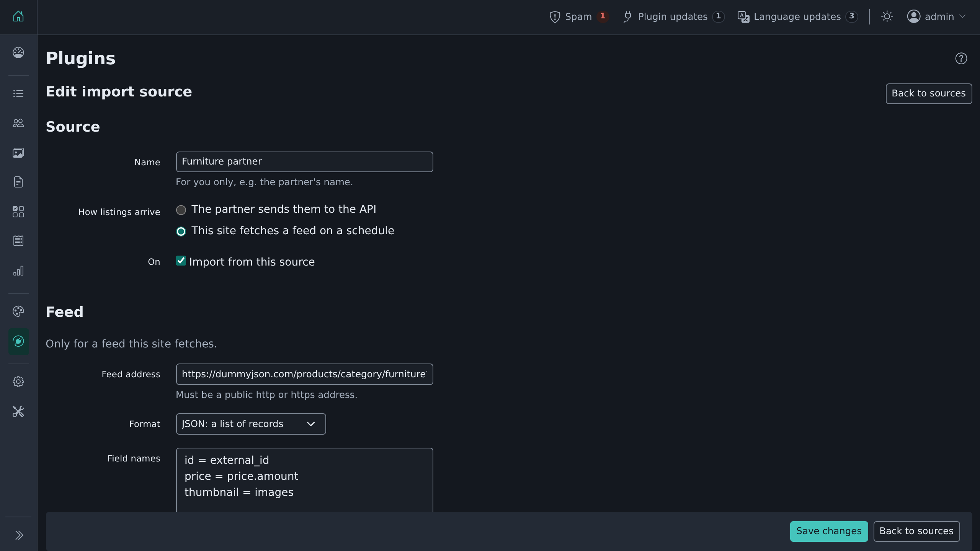The height and width of the screenshot is (551, 980).
Task: Toggle light theme with sun icon
Action: [887, 16]
